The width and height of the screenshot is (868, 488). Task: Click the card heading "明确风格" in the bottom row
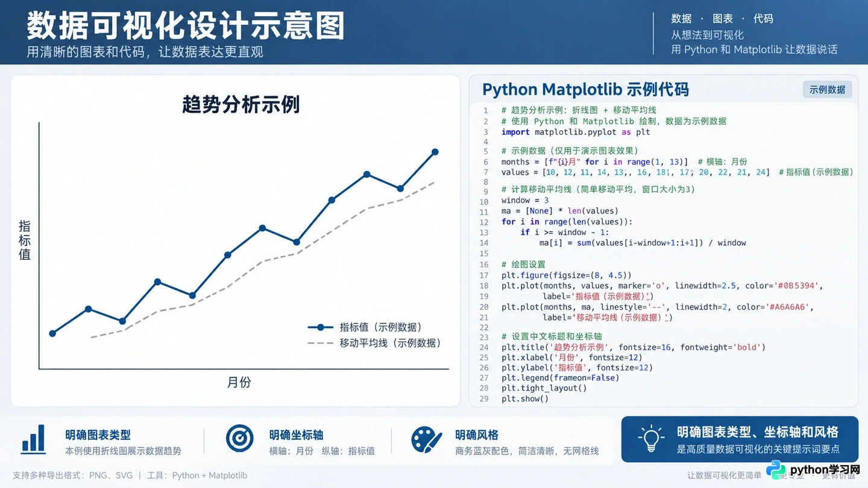[476, 434]
